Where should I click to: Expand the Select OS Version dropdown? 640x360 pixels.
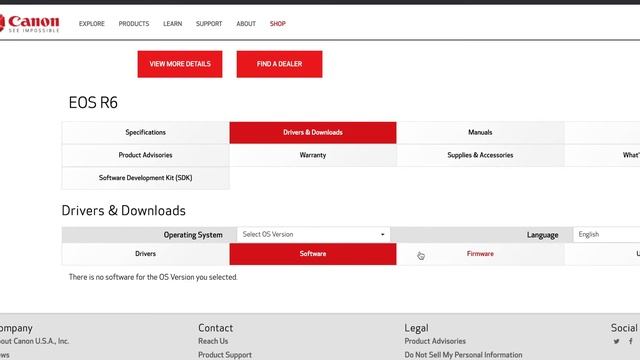pos(313,234)
